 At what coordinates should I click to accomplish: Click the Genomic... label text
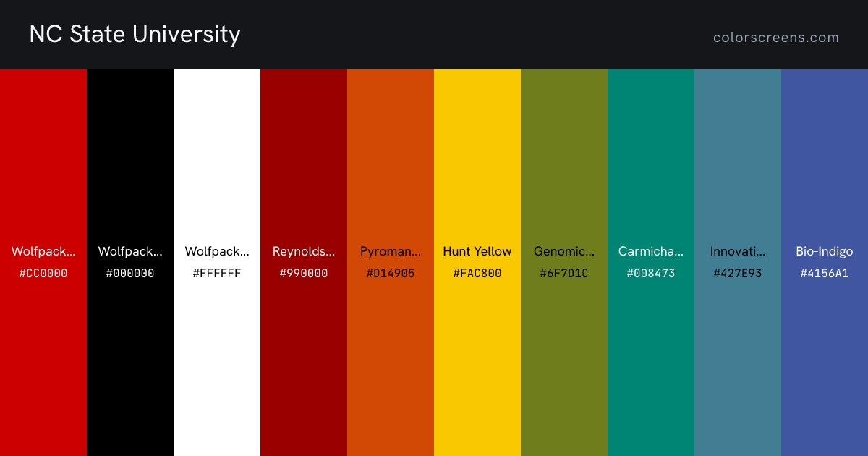tap(564, 251)
